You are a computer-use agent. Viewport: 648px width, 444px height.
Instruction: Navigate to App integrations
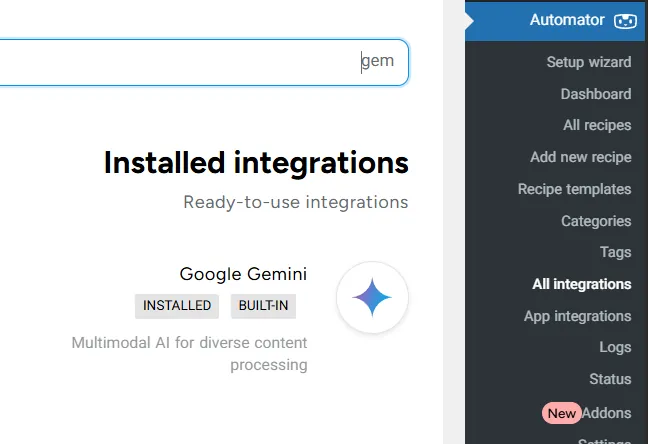click(x=577, y=316)
